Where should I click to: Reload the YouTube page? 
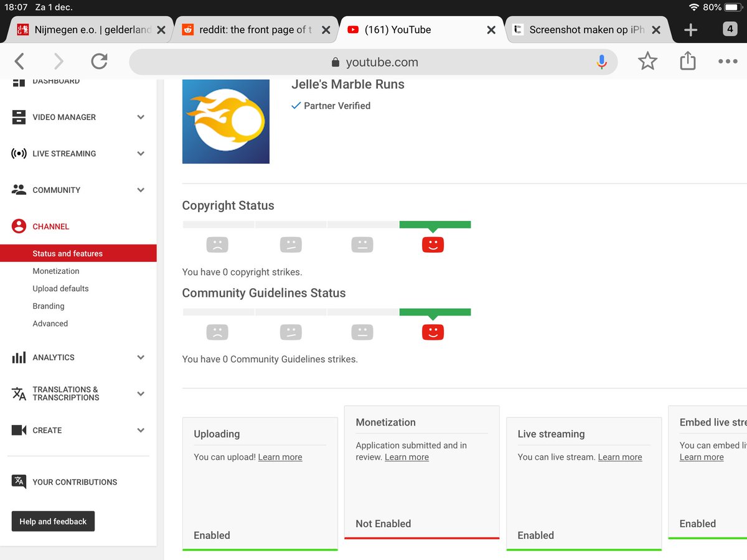[99, 61]
